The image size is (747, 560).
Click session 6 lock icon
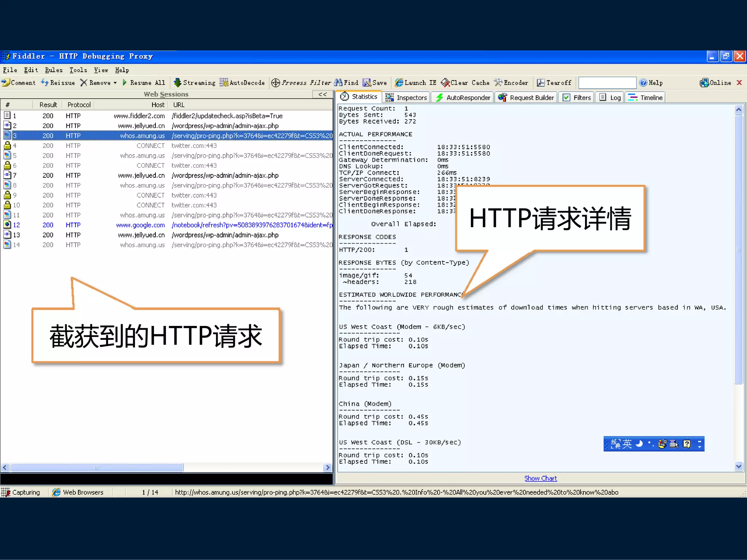point(7,165)
